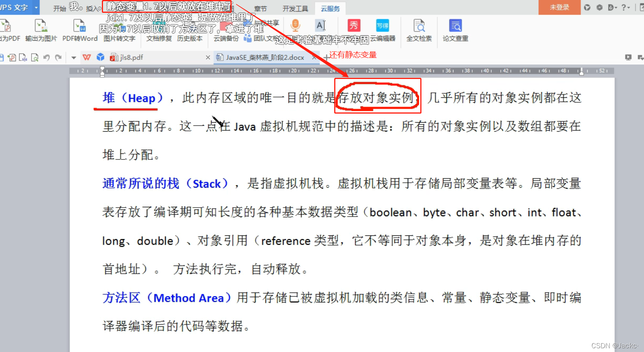Click the presentation screen icon at tab bar right
This screenshot has height=352, width=644.
click(x=628, y=58)
